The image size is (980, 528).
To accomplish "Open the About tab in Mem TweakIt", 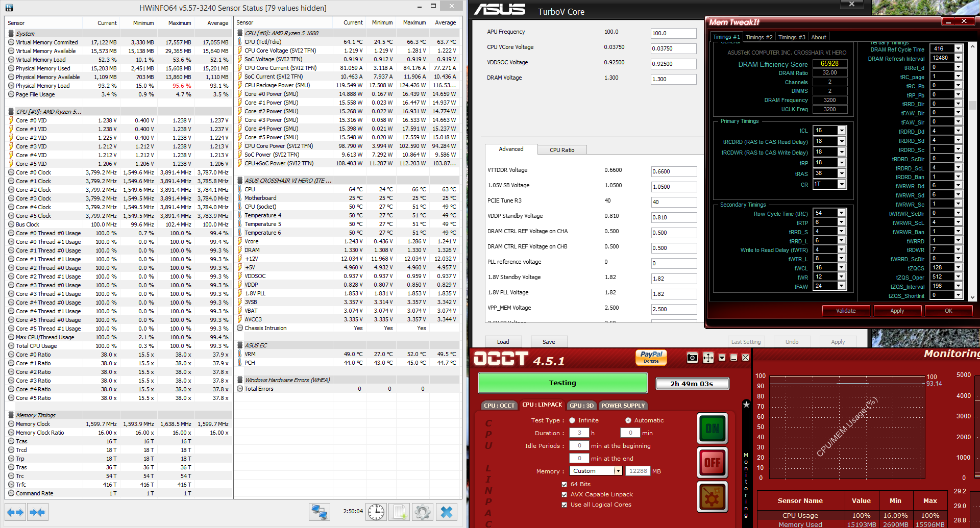I will click(x=819, y=37).
